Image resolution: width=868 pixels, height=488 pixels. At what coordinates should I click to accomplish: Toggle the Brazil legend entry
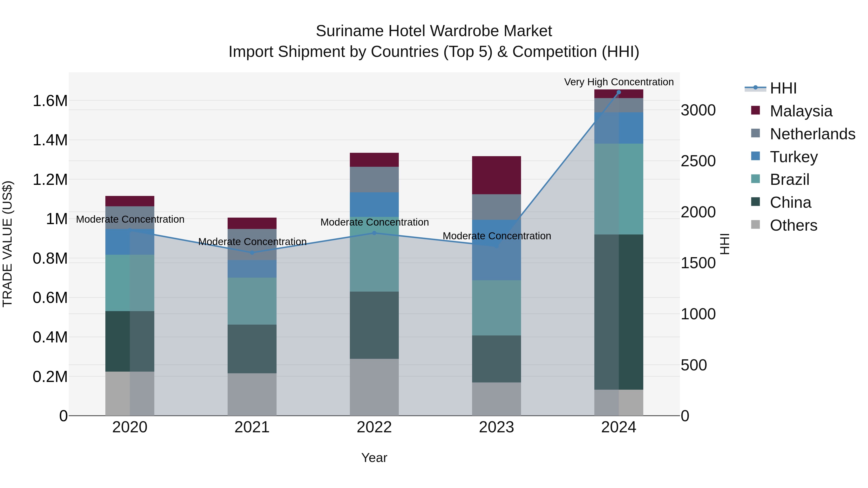click(780, 180)
